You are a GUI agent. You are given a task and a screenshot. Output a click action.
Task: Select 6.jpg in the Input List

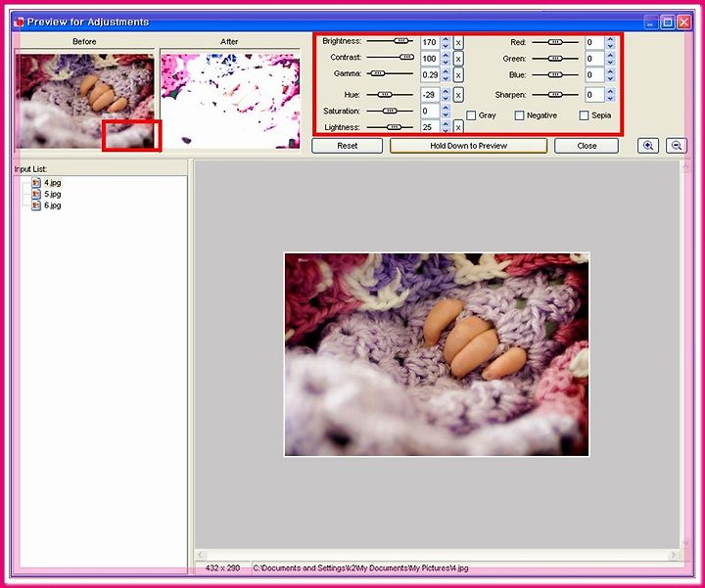(53, 205)
